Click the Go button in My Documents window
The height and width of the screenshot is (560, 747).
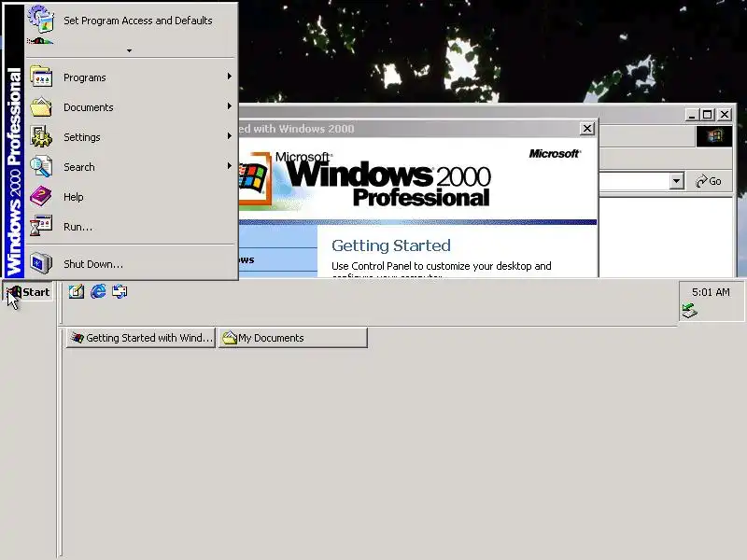pyautogui.click(x=709, y=181)
